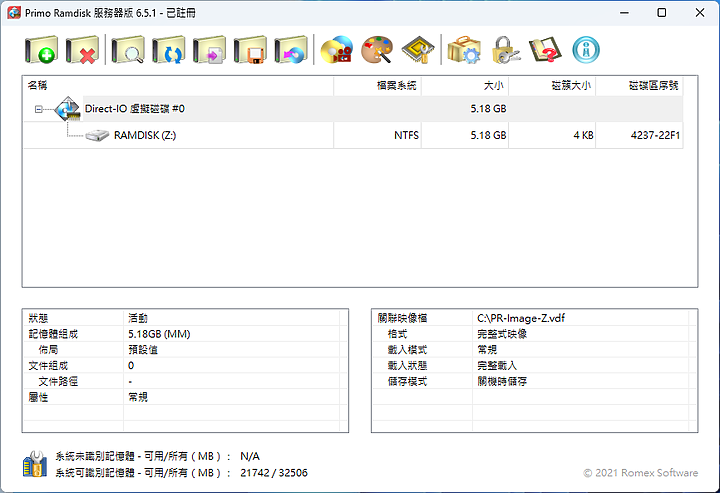Save disk image with floppy disk icon

point(250,50)
